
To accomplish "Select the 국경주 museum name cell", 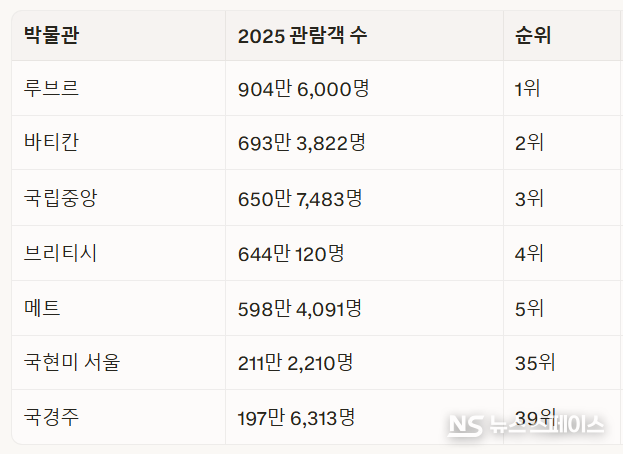I will [x=51, y=416].
